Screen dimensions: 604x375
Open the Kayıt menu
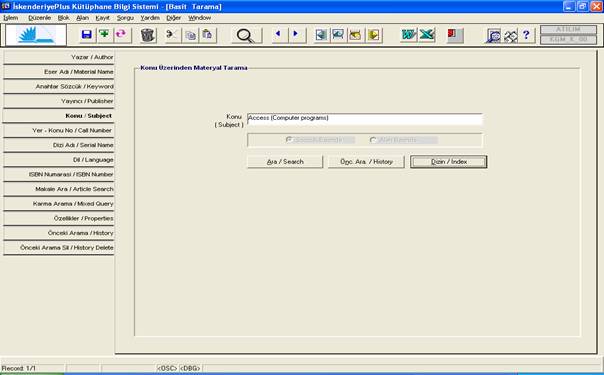click(102, 18)
